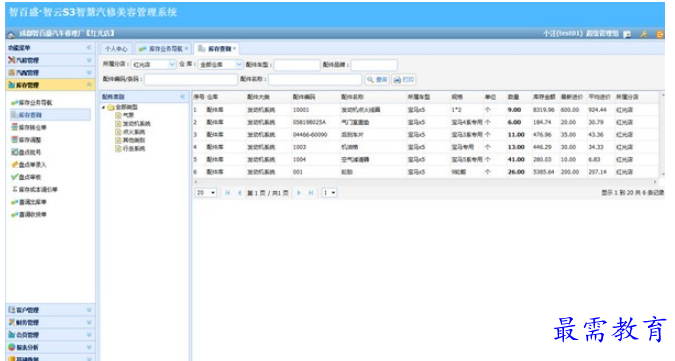Switch to the 个人中心 tab
This screenshot has width=675, height=361.
[116, 49]
